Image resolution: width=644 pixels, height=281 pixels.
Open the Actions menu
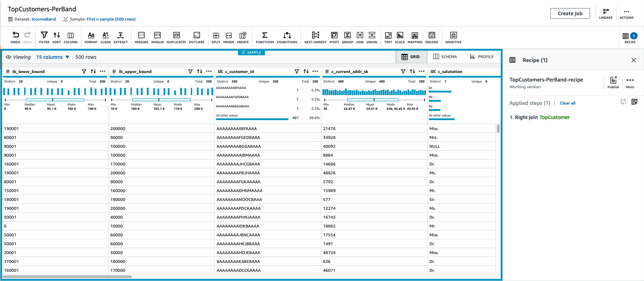627,13
